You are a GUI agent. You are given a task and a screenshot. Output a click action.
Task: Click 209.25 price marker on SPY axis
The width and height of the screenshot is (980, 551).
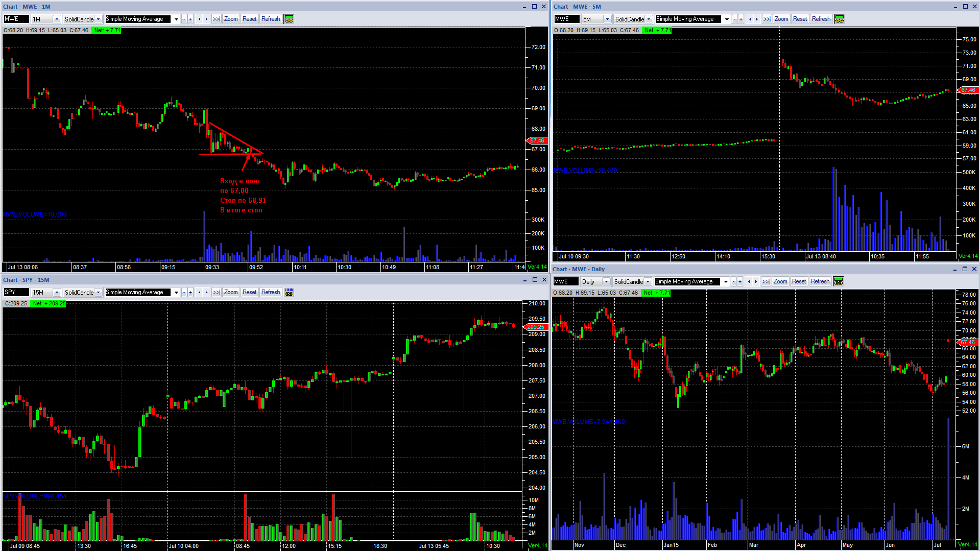536,327
